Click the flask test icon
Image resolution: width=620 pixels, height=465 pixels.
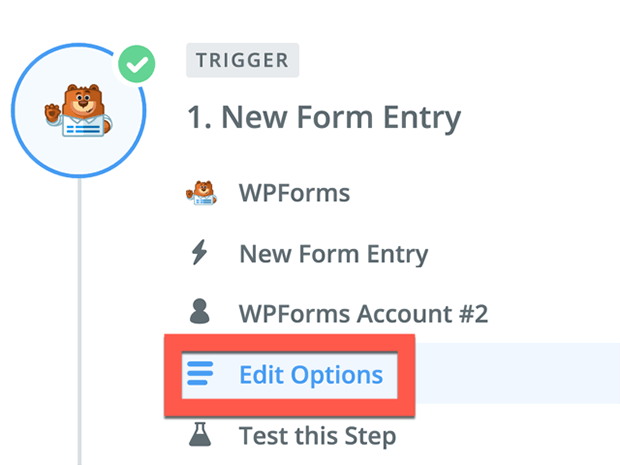200,434
